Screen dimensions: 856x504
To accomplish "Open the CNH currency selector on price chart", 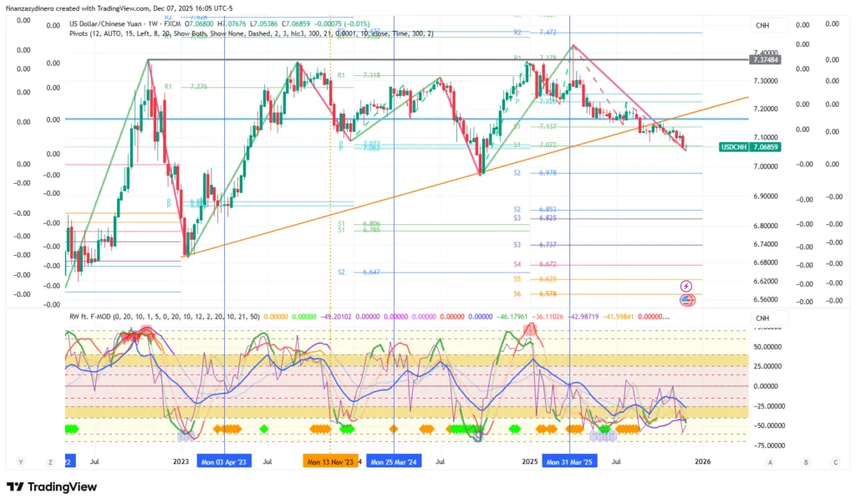I will pyautogui.click(x=762, y=26).
